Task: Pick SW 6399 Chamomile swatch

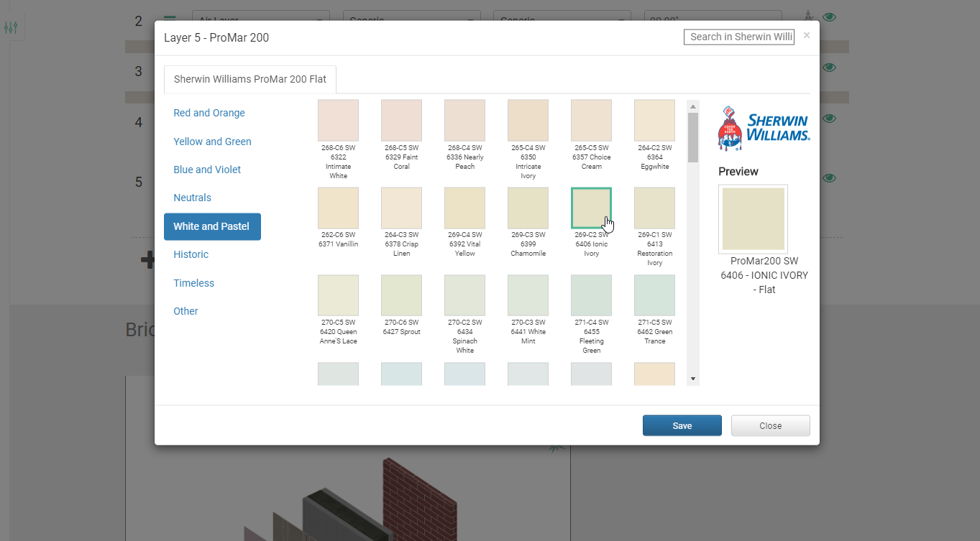Action: click(x=528, y=208)
